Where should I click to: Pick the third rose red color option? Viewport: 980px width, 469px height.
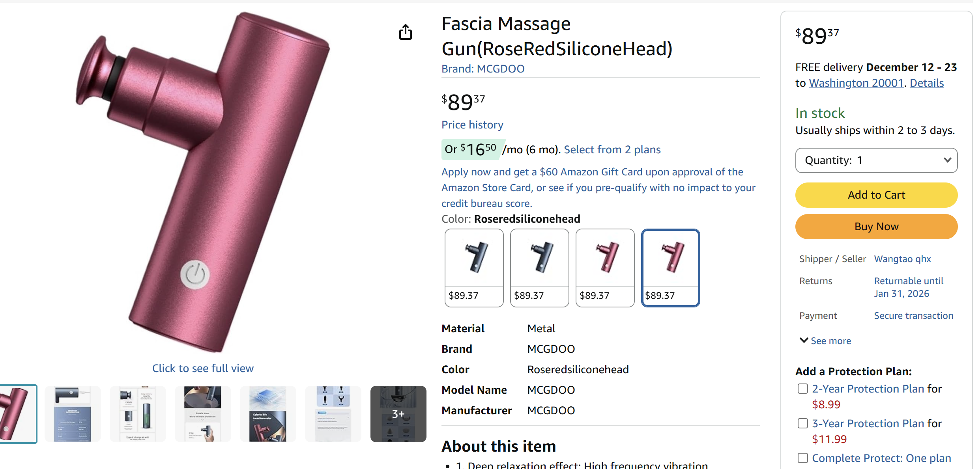(605, 268)
